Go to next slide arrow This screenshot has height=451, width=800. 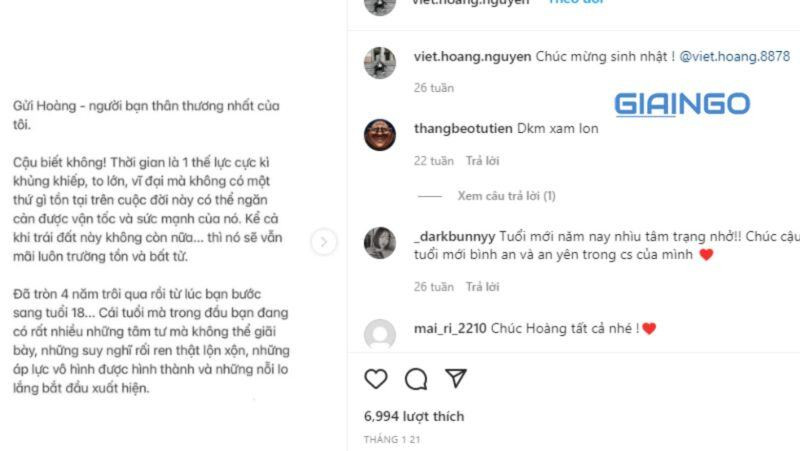(323, 242)
